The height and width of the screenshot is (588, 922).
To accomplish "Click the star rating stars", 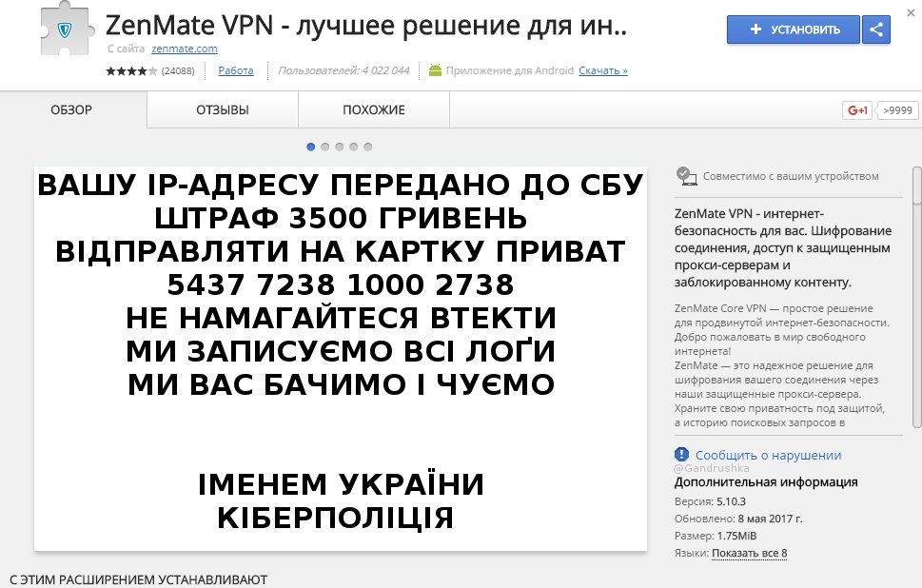I will tap(131, 71).
